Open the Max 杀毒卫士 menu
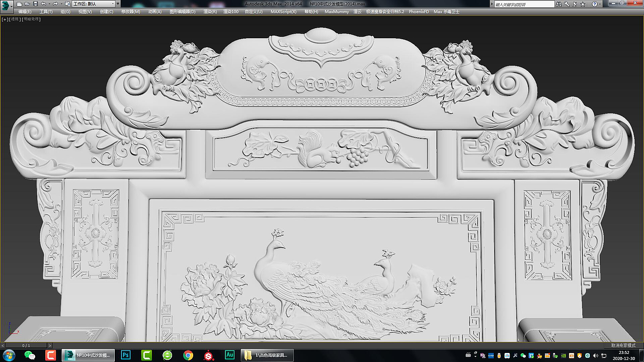The image size is (644, 362). click(x=446, y=12)
